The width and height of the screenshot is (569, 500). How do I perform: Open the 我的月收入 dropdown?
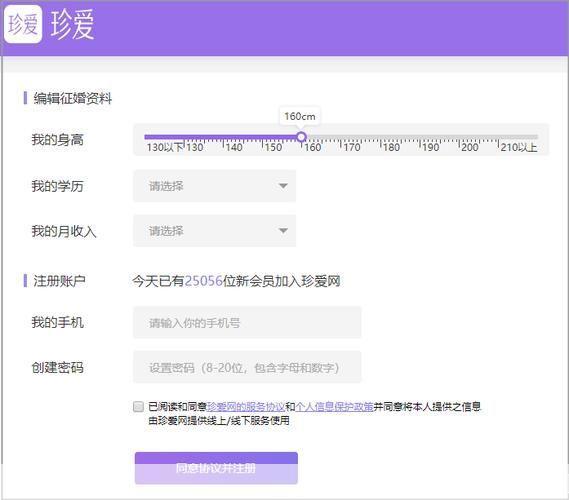[x=214, y=231]
